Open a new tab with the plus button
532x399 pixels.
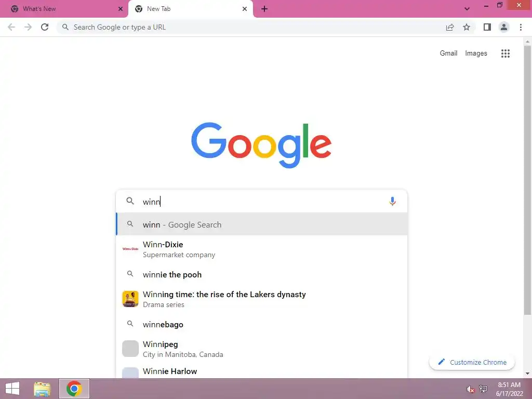click(x=264, y=9)
